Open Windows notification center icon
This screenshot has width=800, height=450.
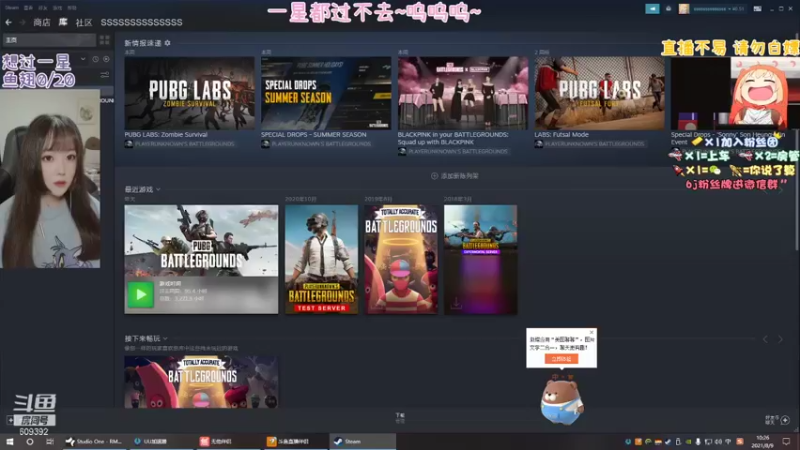pyautogui.click(x=786, y=441)
